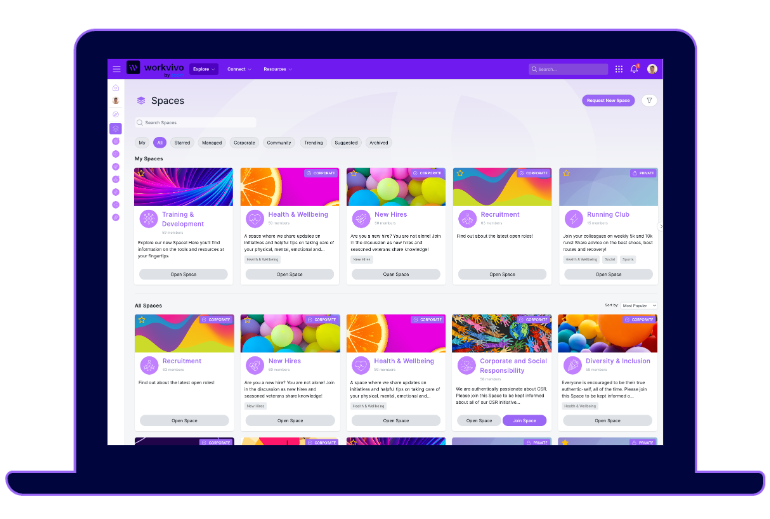The width and height of the screenshot is (770, 519).
Task: Click the notifications bell icon
Action: [x=634, y=69]
